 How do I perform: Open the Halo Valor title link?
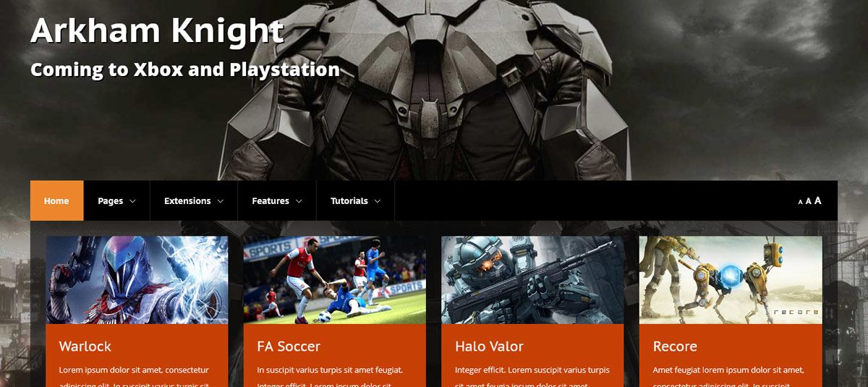click(x=489, y=346)
